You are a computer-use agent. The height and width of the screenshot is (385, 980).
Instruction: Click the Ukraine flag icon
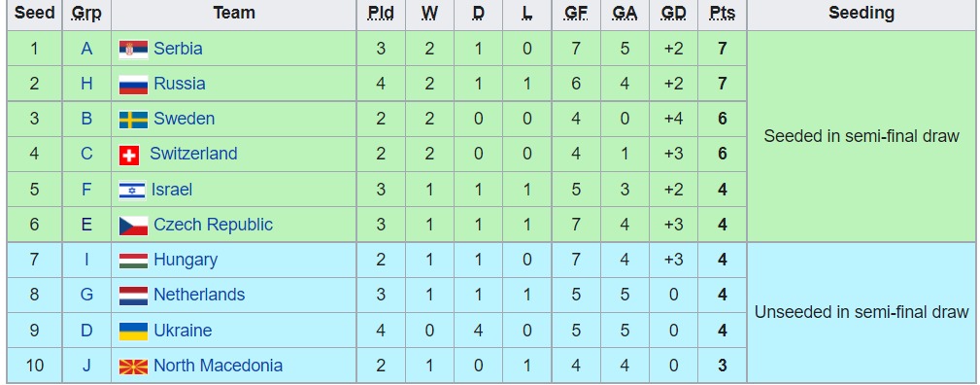click(x=133, y=332)
